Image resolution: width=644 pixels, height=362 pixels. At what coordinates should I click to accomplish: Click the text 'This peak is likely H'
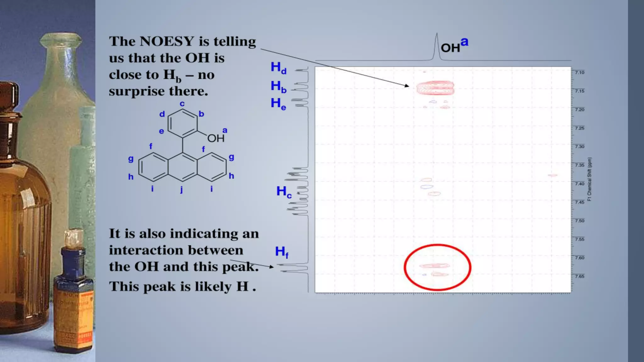tap(179, 287)
